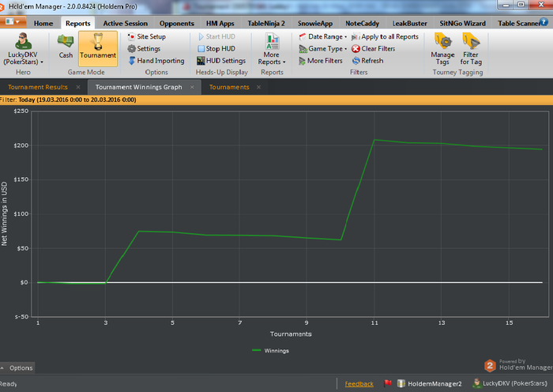Switch to the NoteCaddy tab
The image size is (553, 392).
(362, 23)
